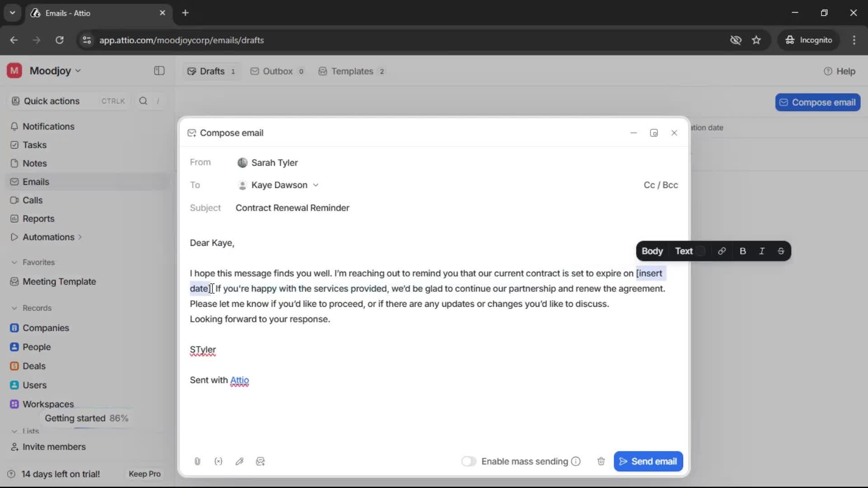
Task: Delete the draft using the trash icon
Action: [x=601, y=461]
